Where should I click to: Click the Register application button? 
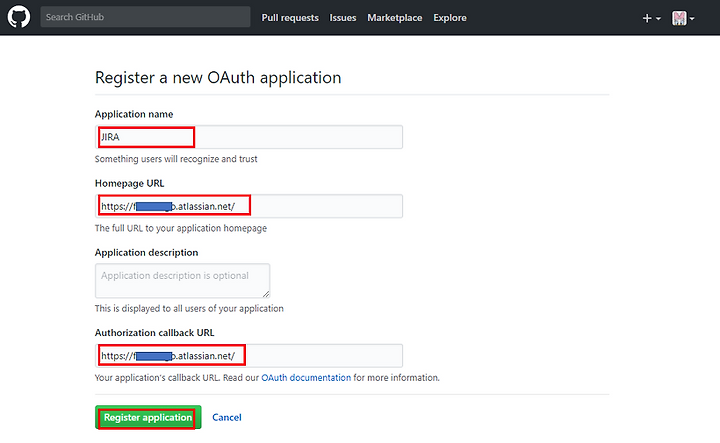pyautogui.click(x=148, y=417)
